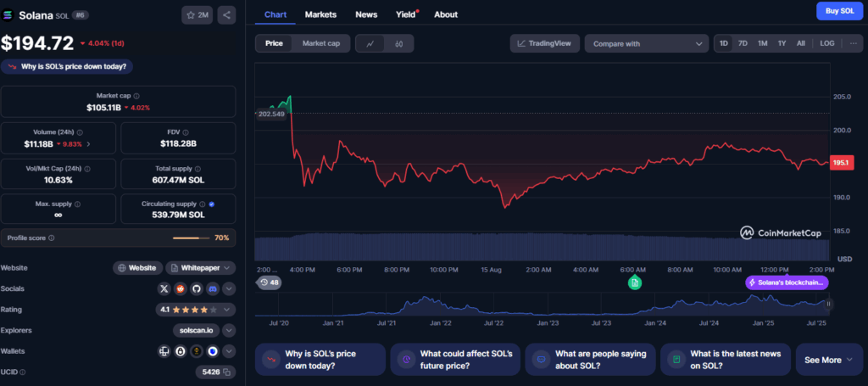Viewport: 868px width, 386px height.
Task: Open Solana's Reddit social link
Action: (180, 288)
